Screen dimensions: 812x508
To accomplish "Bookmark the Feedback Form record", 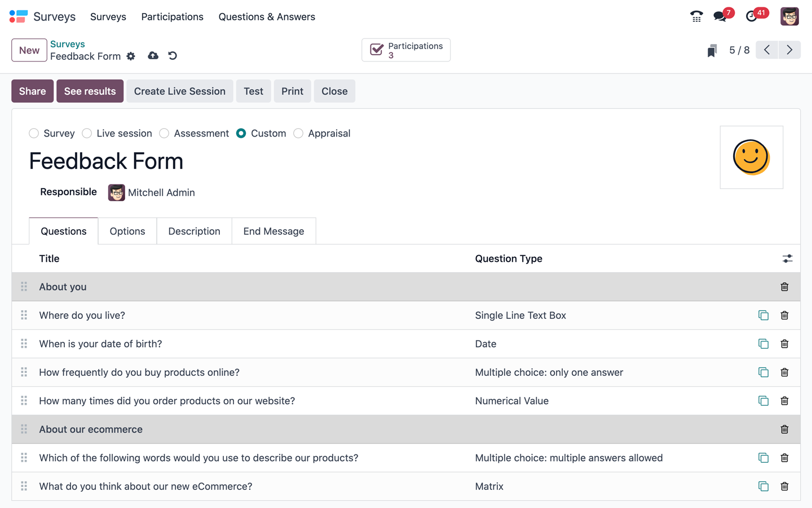I will 712,50.
